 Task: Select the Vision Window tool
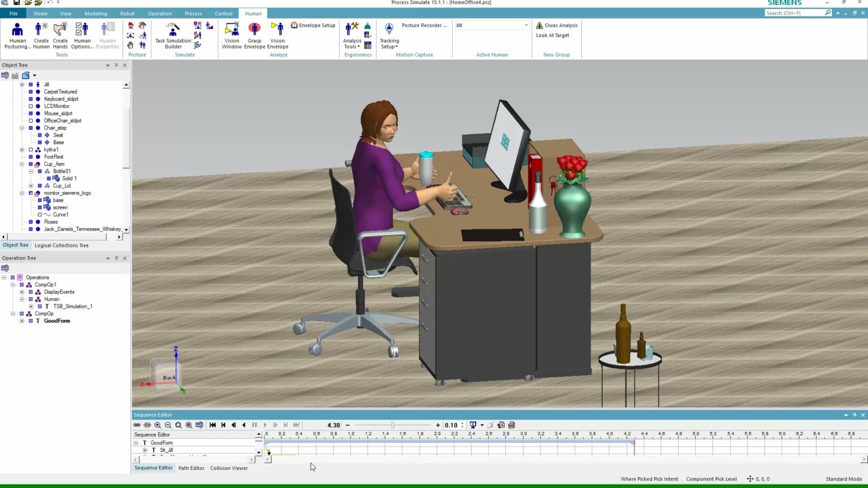pyautogui.click(x=231, y=34)
